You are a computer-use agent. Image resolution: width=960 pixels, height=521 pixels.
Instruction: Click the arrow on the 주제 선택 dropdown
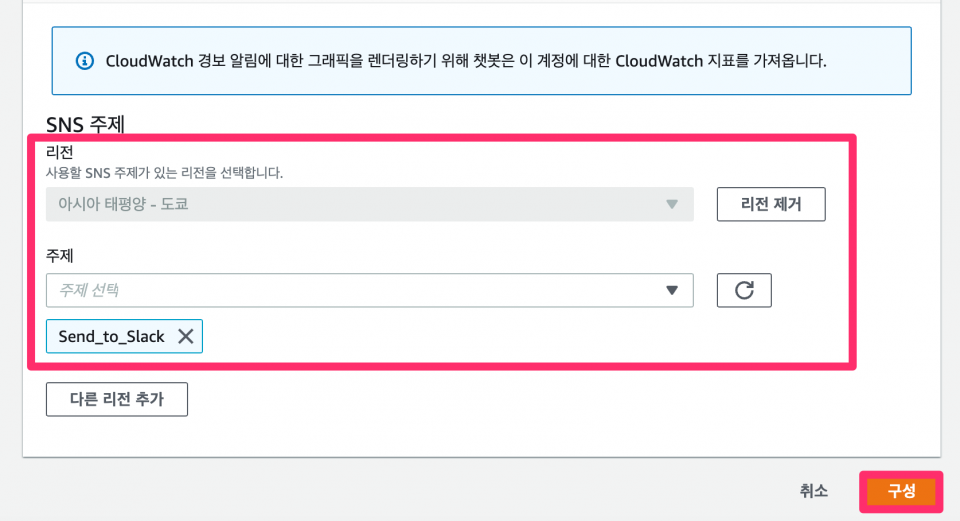pyautogui.click(x=672, y=290)
